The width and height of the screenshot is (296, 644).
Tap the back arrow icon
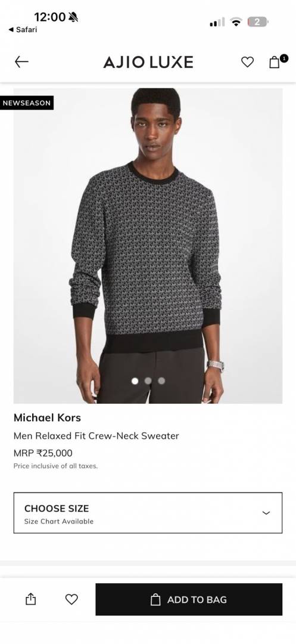[21, 62]
